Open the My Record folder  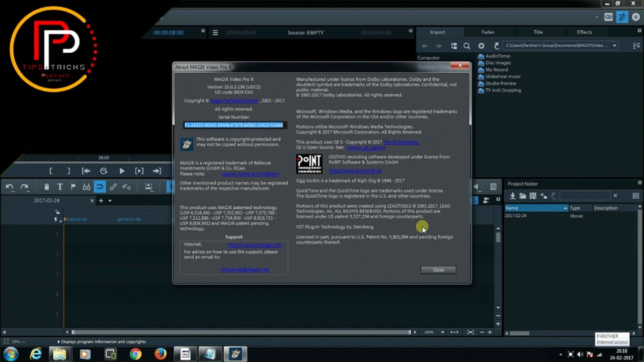pyautogui.click(x=493, y=70)
